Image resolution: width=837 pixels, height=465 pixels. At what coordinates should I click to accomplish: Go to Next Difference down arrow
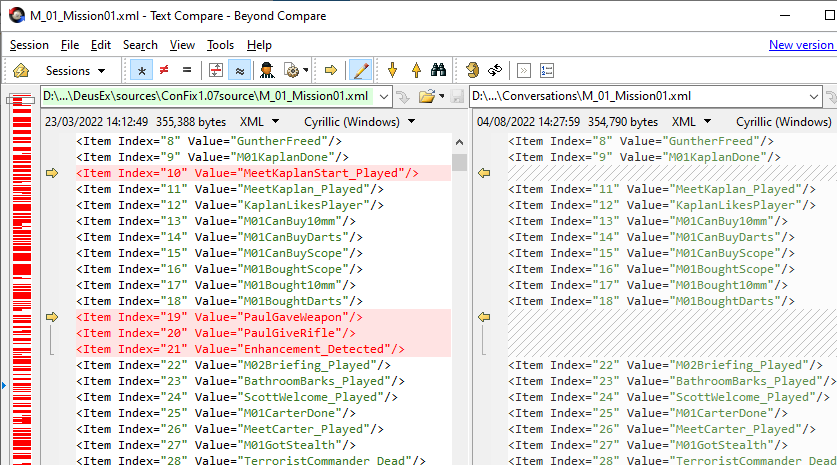coord(392,70)
